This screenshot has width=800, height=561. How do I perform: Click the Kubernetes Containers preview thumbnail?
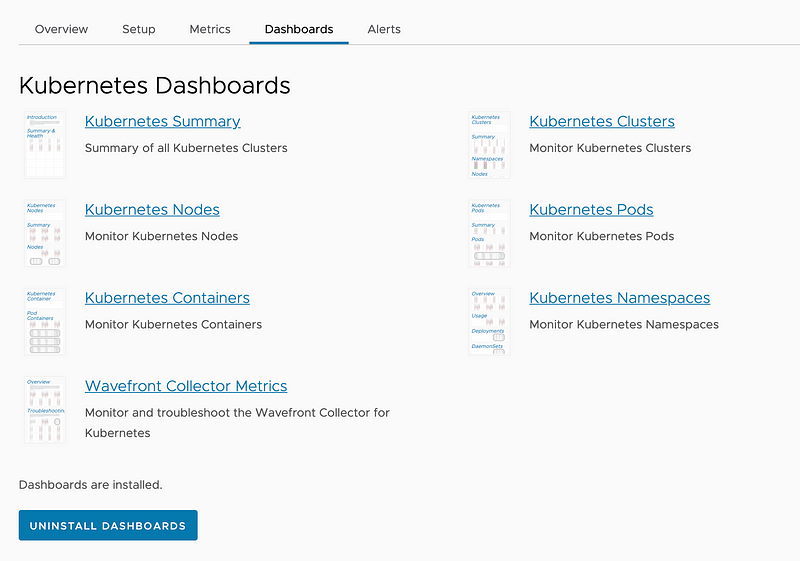pos(45,321)
